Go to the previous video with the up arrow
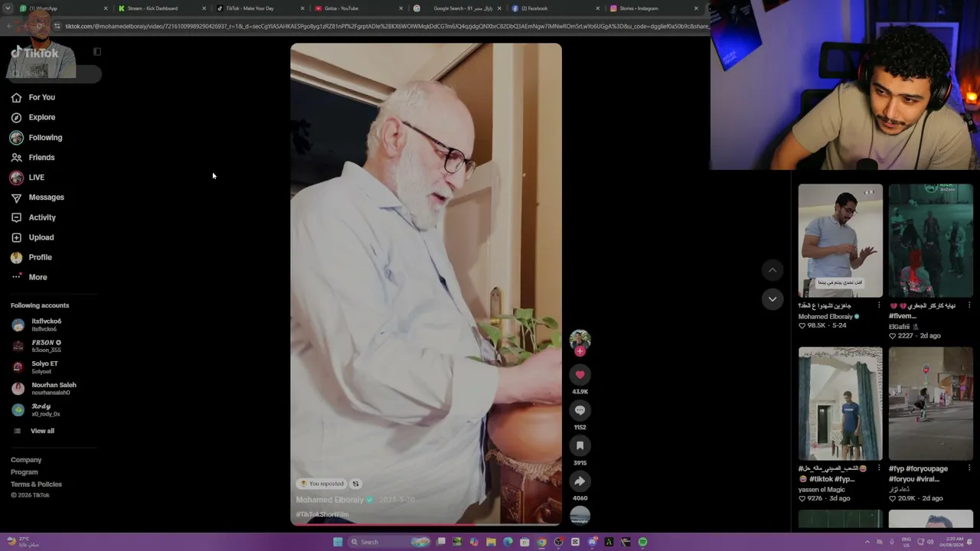The image size is (980, 551). [x=772, y=269]
